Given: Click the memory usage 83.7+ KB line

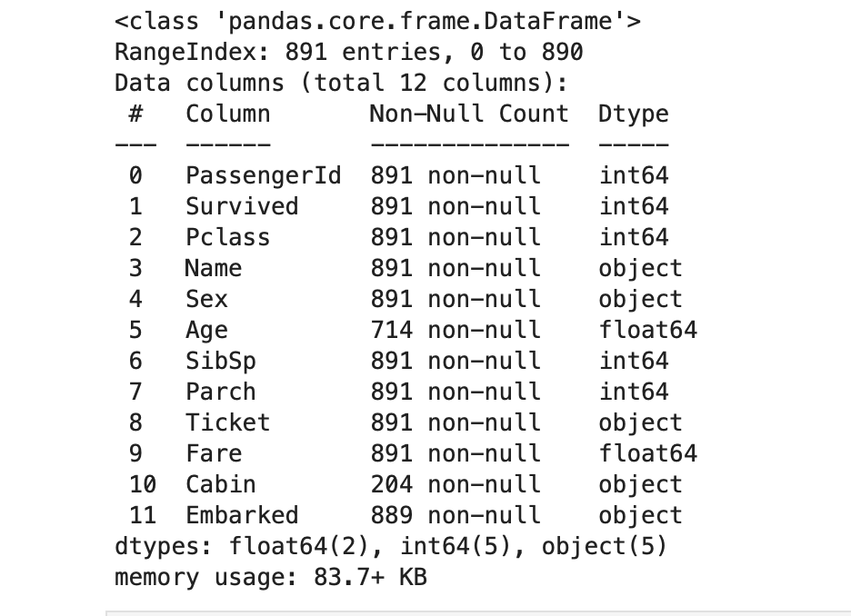Looking at the screenshot, I should coord(270,577).
